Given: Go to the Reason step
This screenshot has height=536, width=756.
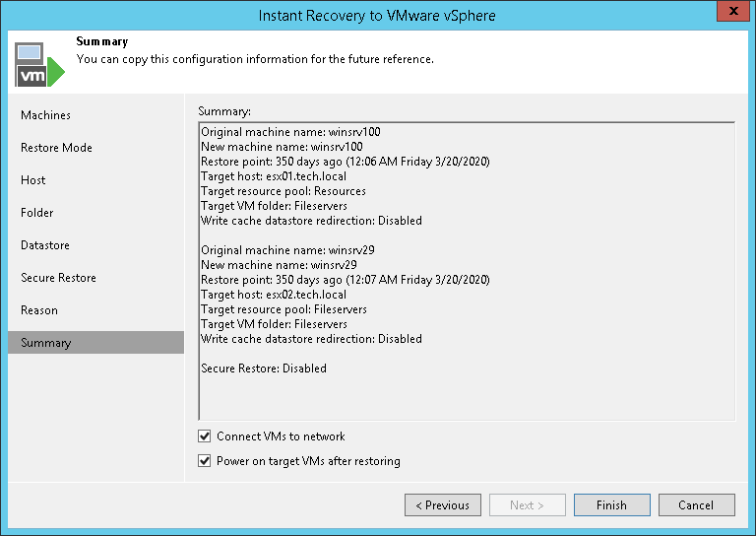Looking at the screenshot, I should pyautogui.click(x=39, y=310).
